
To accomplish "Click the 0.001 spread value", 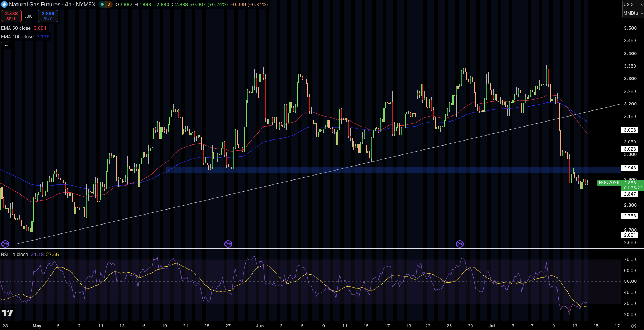I will [30, 16].
